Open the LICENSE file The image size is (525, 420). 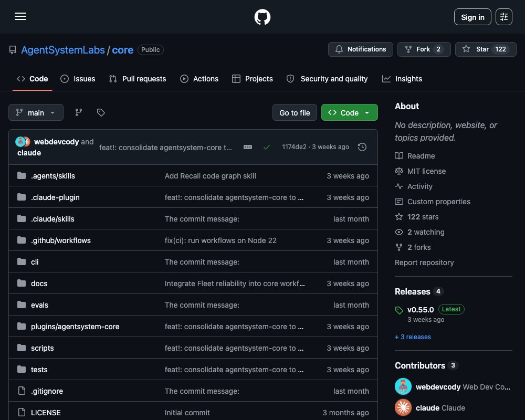pos(46,413)
